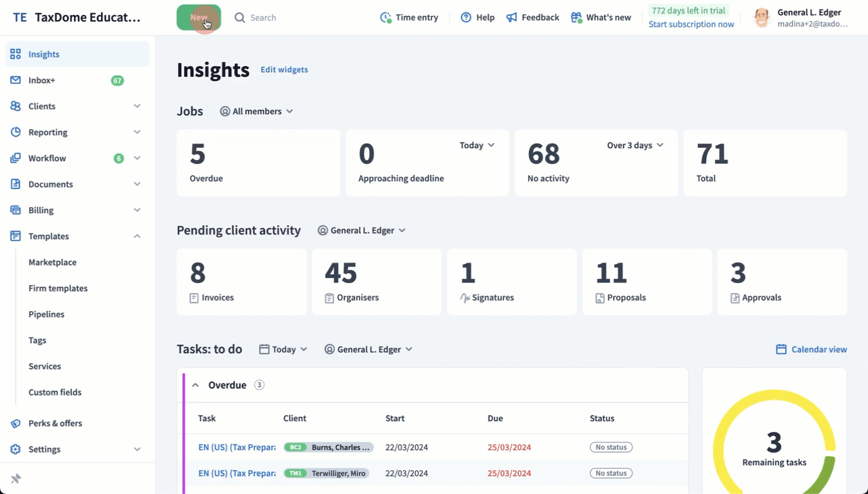Open Inbox+ envelope icon in sidebar
The image size is (868, 494).
pyautogui.click(x=15, y=80)
